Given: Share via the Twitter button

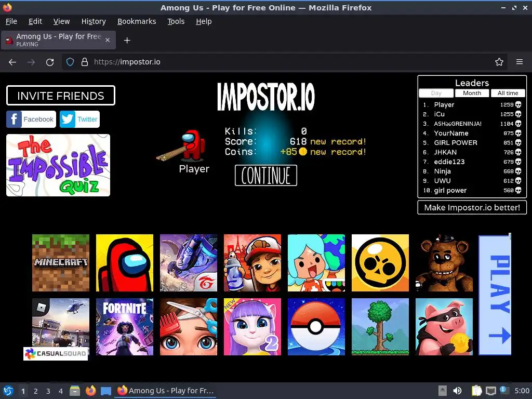Looking at the screenshot, I should [79, 119].
